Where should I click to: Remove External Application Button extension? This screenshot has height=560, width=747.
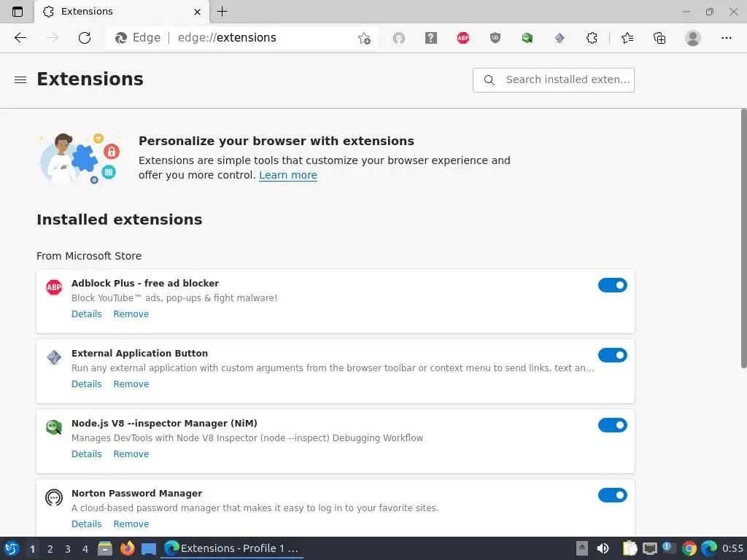coord(131,384)
